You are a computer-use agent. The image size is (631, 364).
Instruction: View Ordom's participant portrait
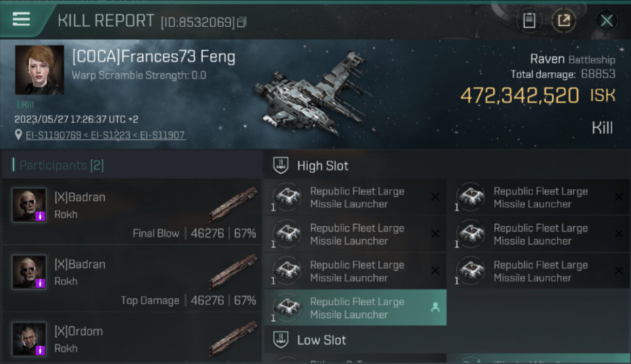pyautogui.click(x=29, y=339)
